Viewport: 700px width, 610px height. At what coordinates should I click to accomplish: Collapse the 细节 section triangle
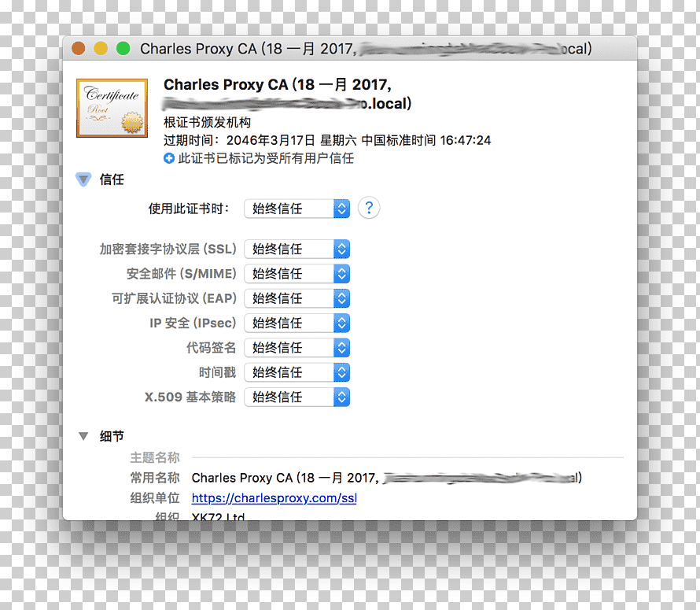pos(83,436)
